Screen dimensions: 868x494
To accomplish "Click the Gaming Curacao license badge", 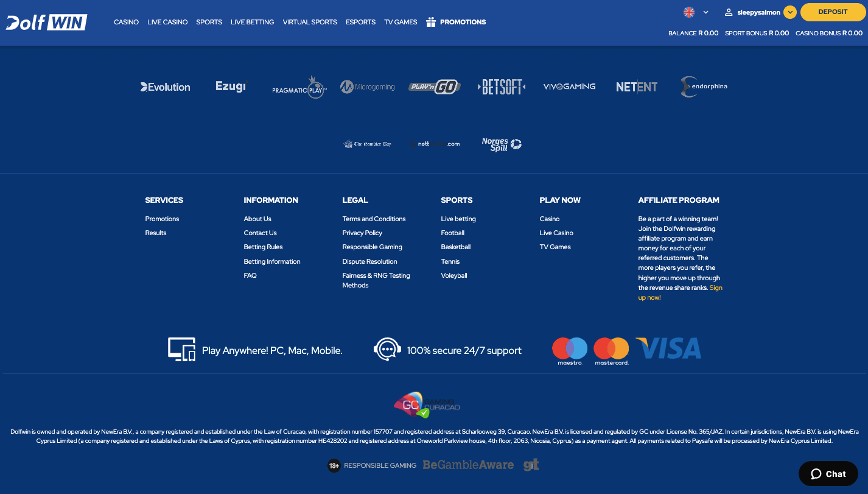I will tap(427, 404).
